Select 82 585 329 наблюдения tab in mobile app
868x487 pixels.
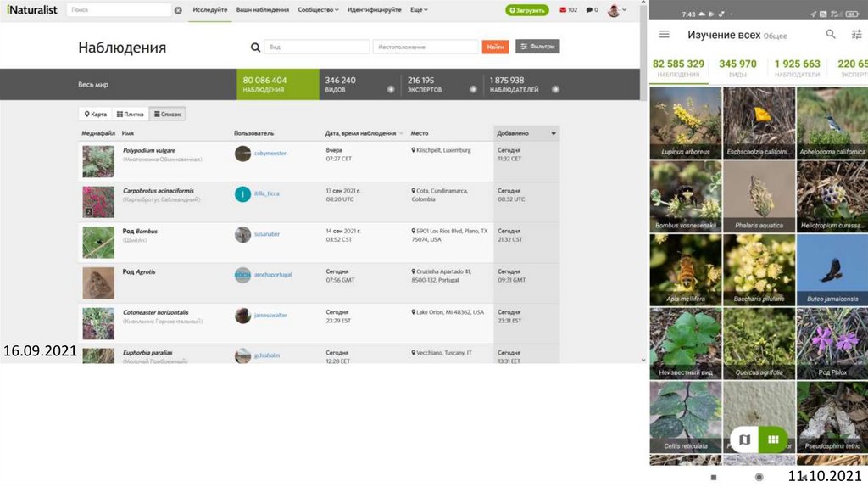click(x=679, y=68)
